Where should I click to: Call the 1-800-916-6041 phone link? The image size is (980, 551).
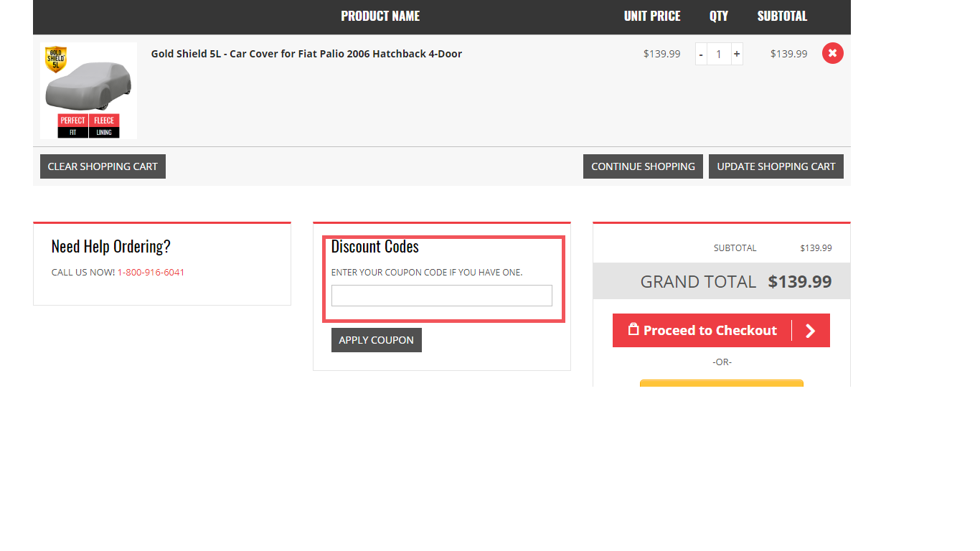point(151,273)
